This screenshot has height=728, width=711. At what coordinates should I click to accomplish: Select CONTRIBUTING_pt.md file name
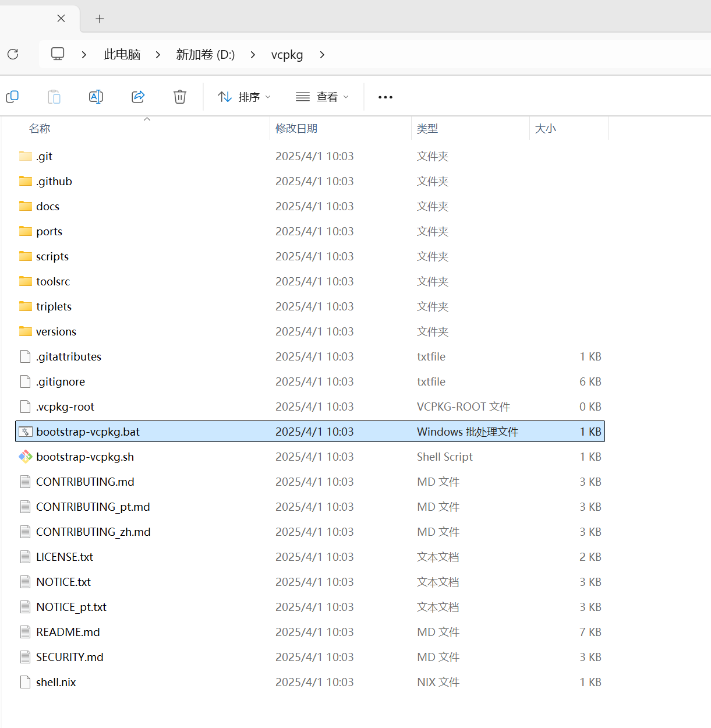point(93,507)
